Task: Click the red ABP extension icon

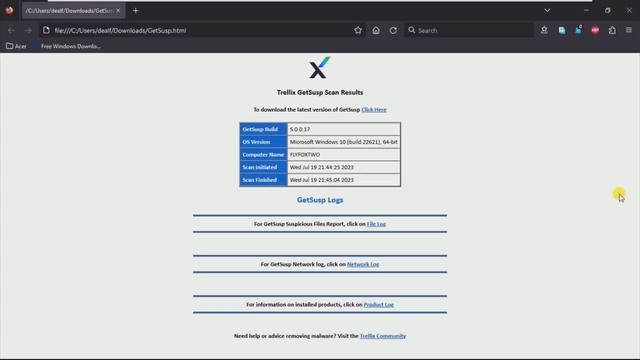Action: pyautogui.click(x=595, y=30)
